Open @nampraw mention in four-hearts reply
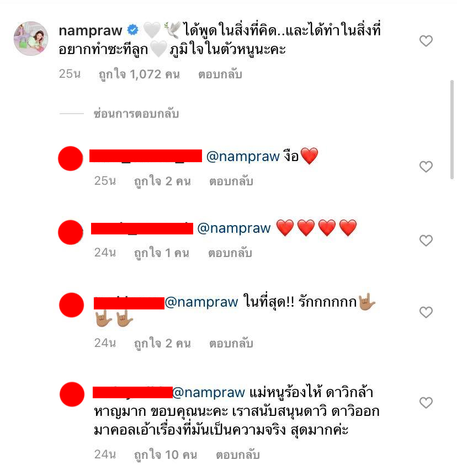This screenshot has width=457, height=476. 234,228
